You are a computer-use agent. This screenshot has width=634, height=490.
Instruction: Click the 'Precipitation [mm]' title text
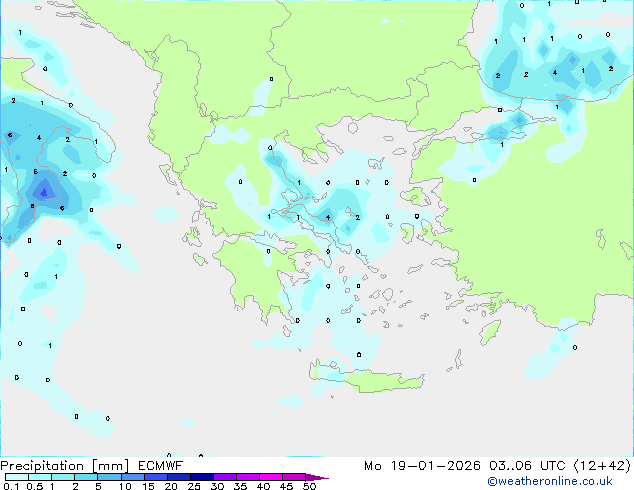pos(64,466)
